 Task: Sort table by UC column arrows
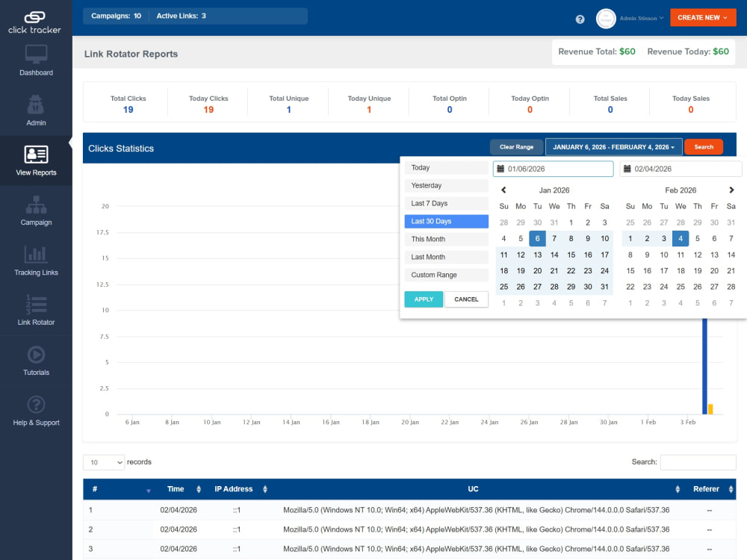point(678,489)
